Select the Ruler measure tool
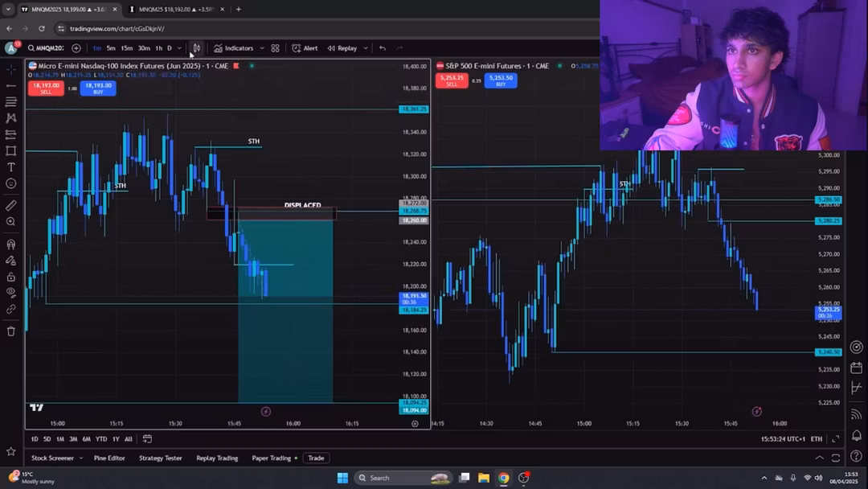The image size is (868, 489). 11,205
